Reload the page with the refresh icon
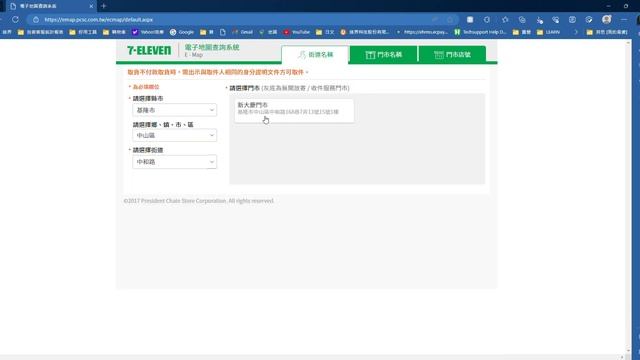The height and width of the screenshot is (360, 640). click(x=16, y=19)
